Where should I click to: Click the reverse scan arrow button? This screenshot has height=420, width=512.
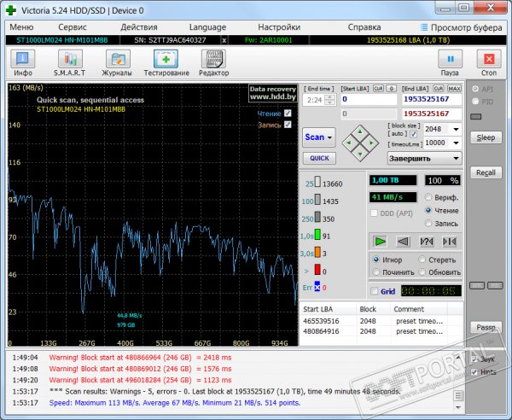pos(404,242)
